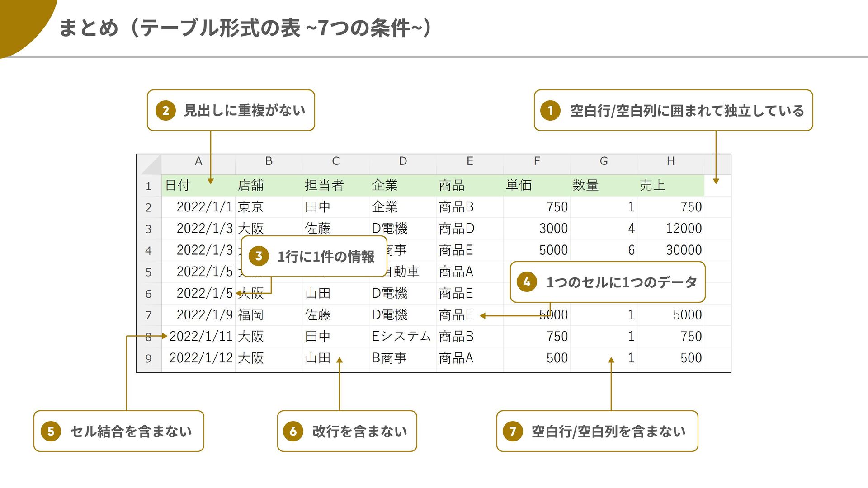The height and width of the screenshot is (488, 868).
Task: Select row 9 header
Action: [x=149, y=359]
